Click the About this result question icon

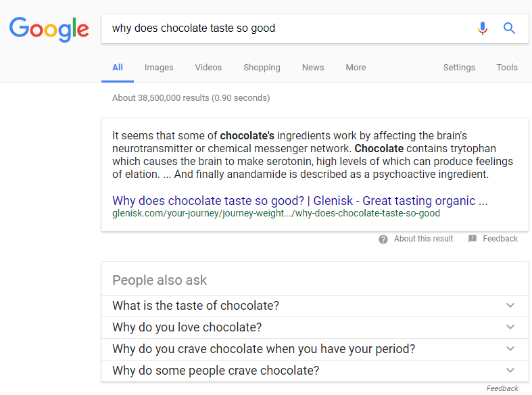[383, 239]
